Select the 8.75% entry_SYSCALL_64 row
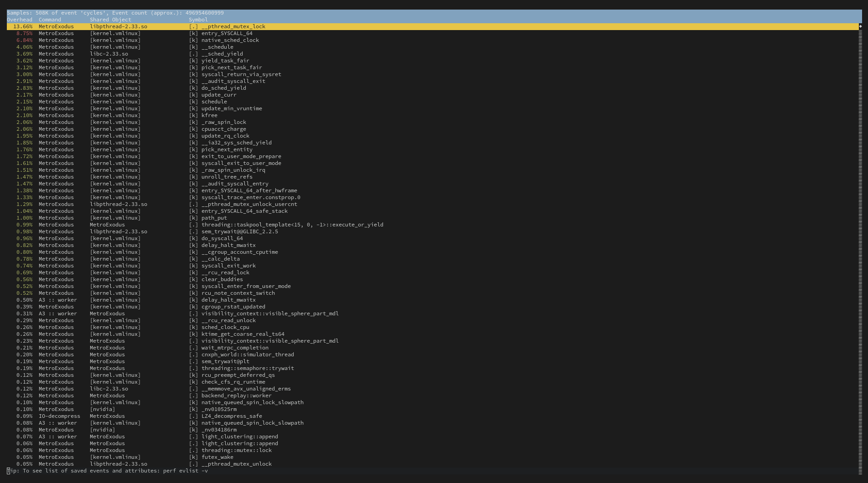The width and height of the screenshot is (868, 483). (x=227, y=33)
